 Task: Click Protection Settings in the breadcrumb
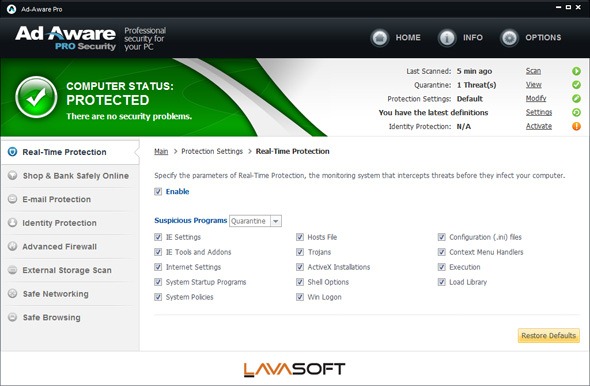pos(212,151)
